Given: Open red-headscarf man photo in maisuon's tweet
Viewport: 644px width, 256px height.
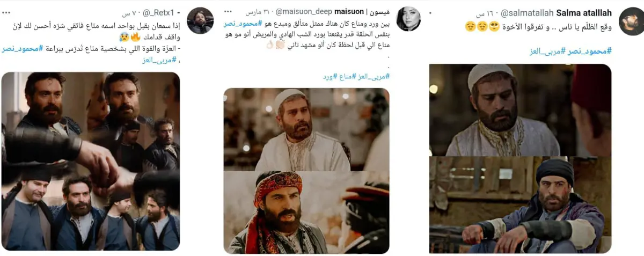Looking at the screenshot, I should click(306, 213).
